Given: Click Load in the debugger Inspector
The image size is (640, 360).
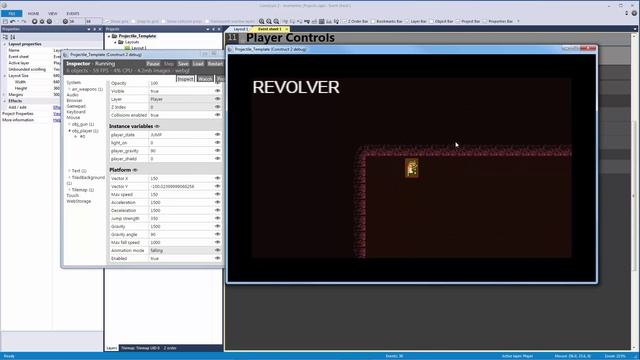Looking at the screenshot, I should click(x=198, y=64).
